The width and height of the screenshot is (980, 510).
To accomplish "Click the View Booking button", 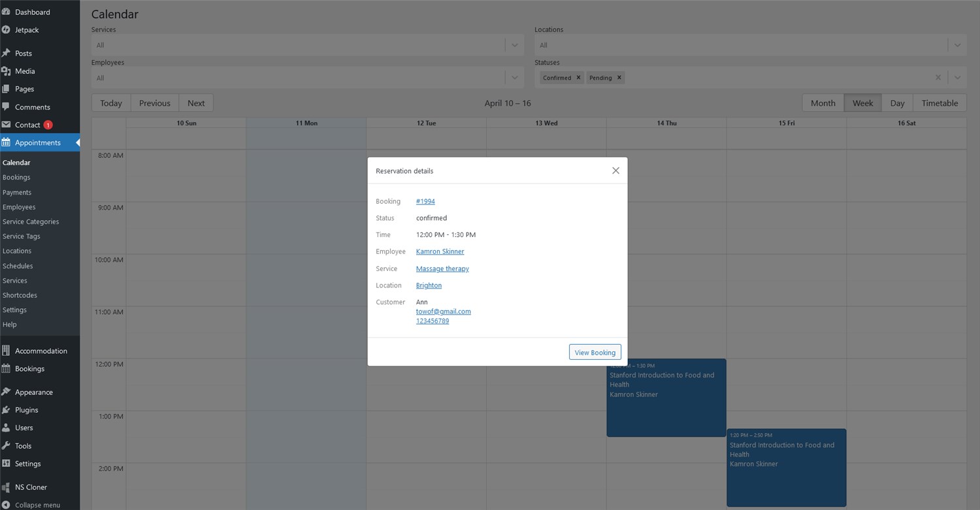I will [x=595, y=352].
